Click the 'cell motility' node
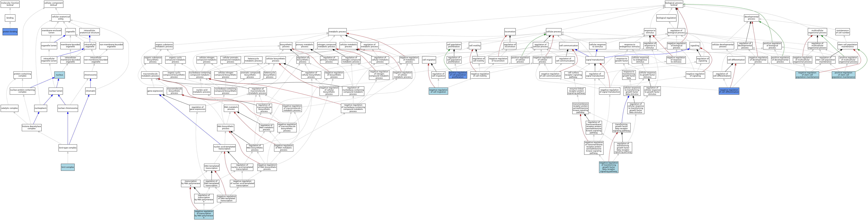The image size is (868, 220). pyautogui.click(x=475, y=45)
